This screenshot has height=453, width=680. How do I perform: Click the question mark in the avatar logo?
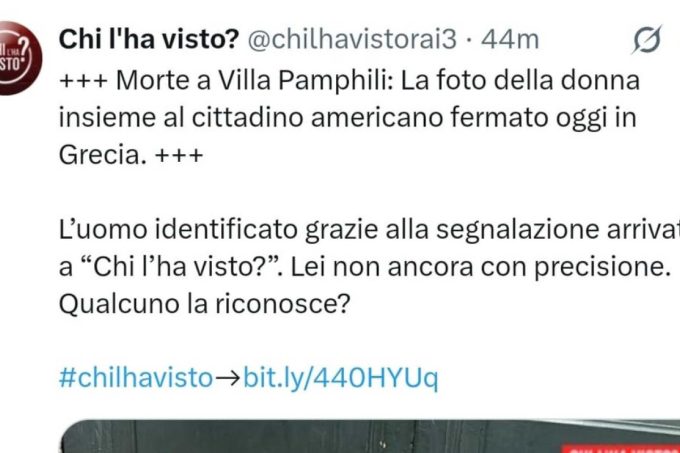click(26, 46)
